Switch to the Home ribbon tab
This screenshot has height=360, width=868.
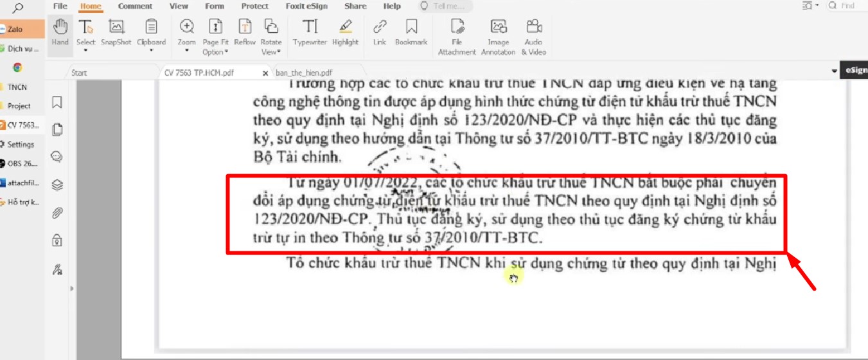tap(91, 6)
